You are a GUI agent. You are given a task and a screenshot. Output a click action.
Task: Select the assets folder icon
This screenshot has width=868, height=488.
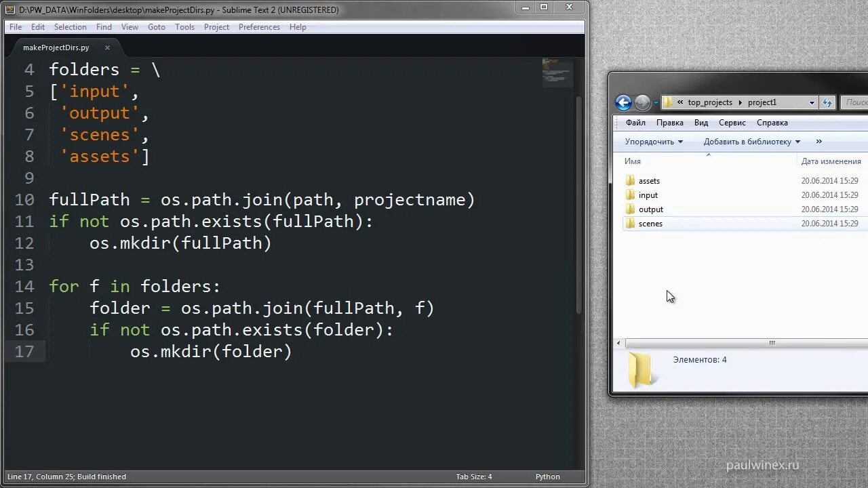coord(630,181)
